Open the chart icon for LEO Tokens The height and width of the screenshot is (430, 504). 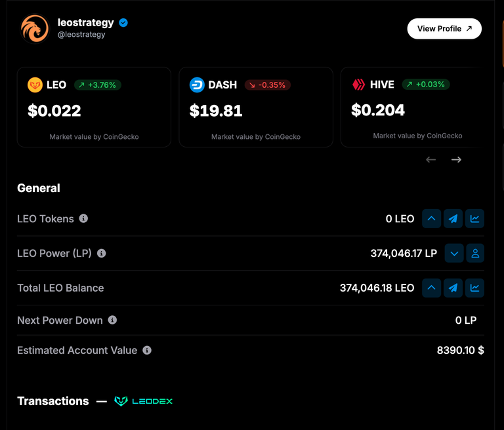(x=474, y=219)
